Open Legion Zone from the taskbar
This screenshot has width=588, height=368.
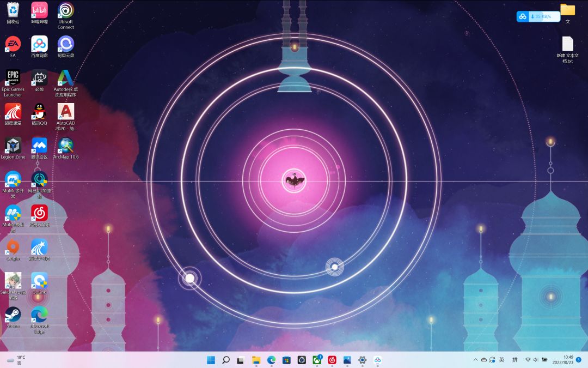[x=302, y=360]
